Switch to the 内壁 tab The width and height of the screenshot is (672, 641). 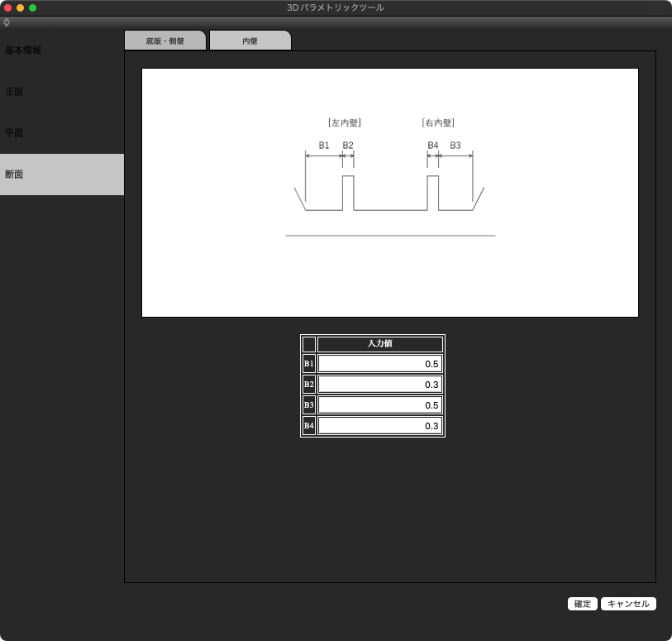[x=250, y=41]
